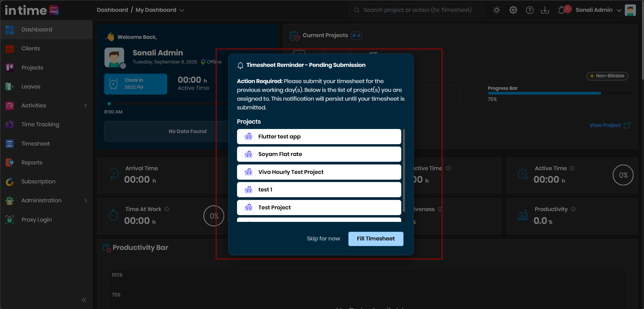Click the Non-Billable tag
The width and height of the screenshot is (644, 309).
607,76
